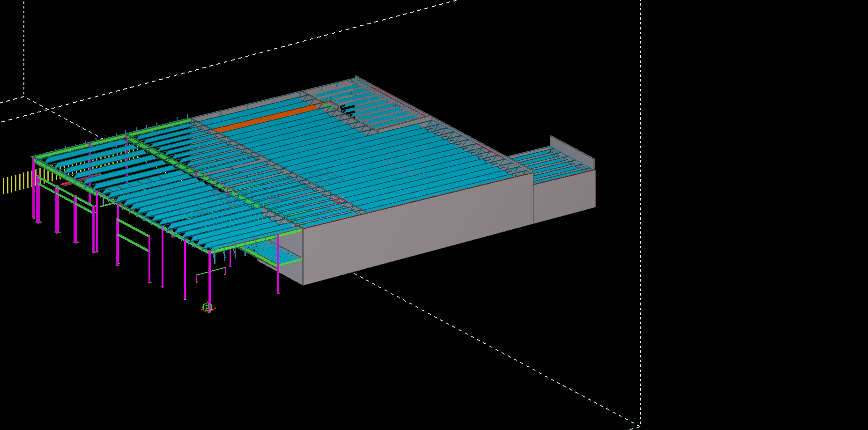Screen dimensions: 868x430
Task: Click the vertical dashed boundary line on the right
Action: (640, 234)
